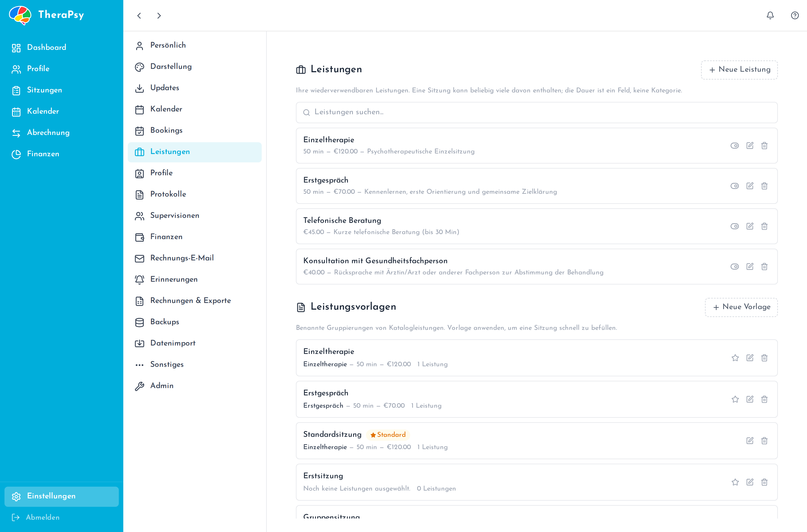Toggle visibility of Einzeltherapie service
This screenshot has width=807, height=532.
734,146
